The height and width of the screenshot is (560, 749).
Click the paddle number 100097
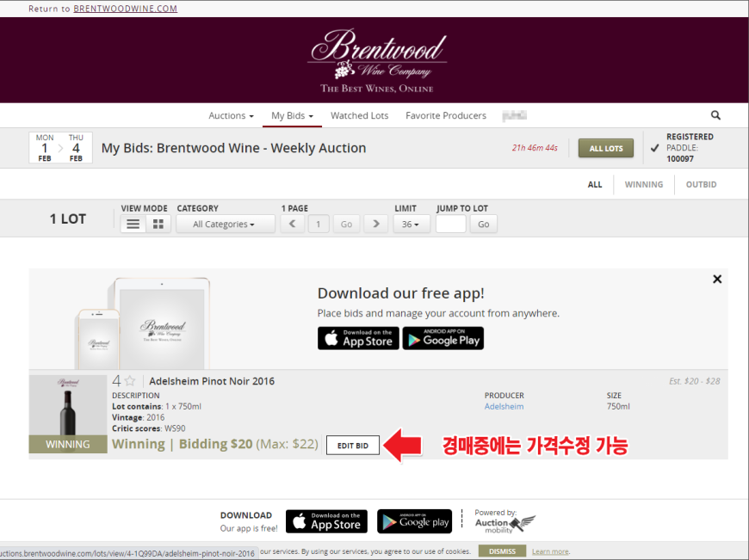680,159
